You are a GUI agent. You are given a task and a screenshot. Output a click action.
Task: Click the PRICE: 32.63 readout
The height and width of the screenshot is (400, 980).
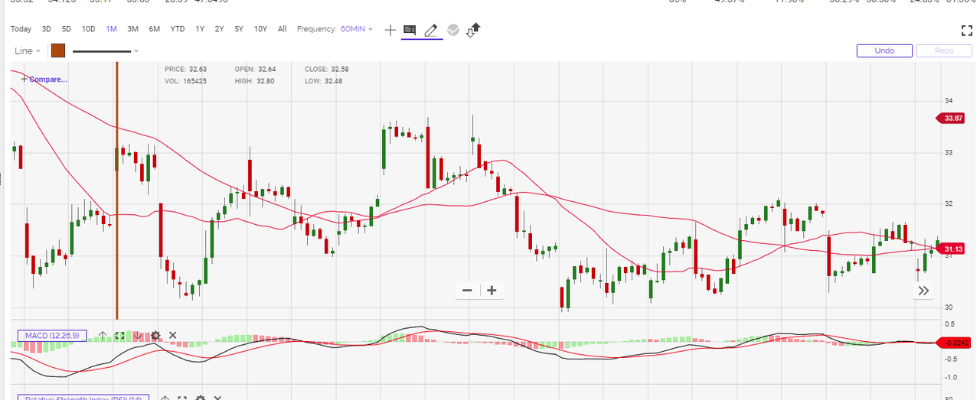(x=186, y=69)
